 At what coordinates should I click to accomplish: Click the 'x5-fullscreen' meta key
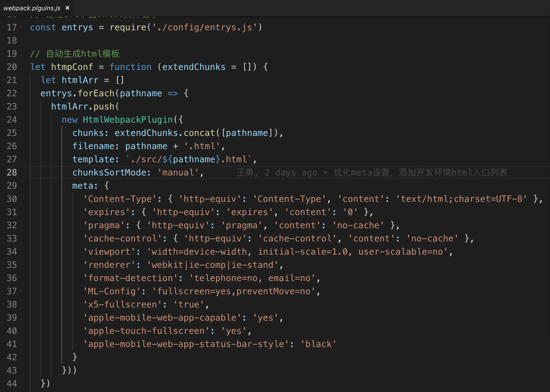click(x=122, y=305)
